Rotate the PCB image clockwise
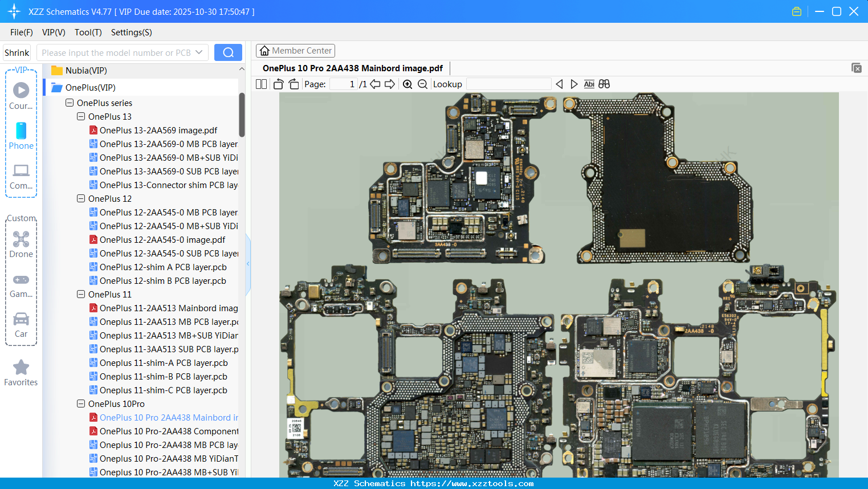The height and width of the screenshot is (489, 868). (294, 84)
